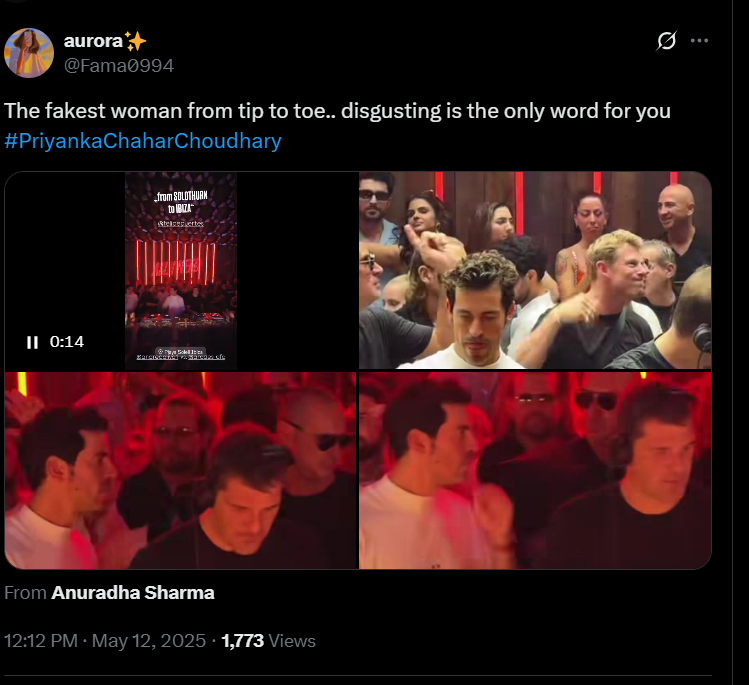Open the three-dots more options menu
Screen dimensions: 749x685
click(699, 41)
